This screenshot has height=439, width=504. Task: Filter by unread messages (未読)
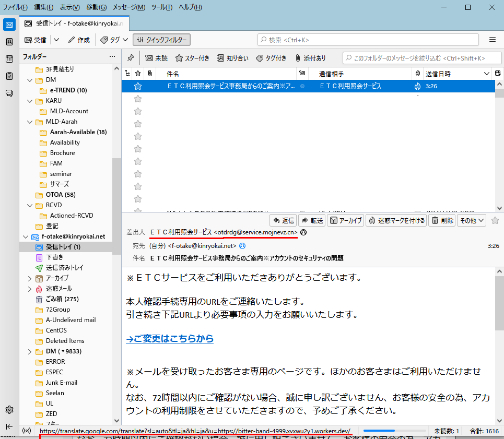pyautogui.click(x=156, y=58)
